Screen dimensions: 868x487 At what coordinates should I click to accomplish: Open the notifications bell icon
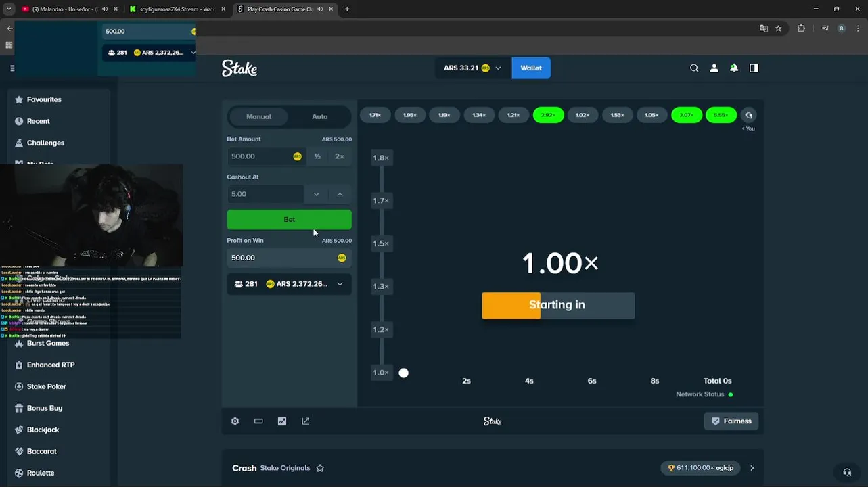click(734, 68)
